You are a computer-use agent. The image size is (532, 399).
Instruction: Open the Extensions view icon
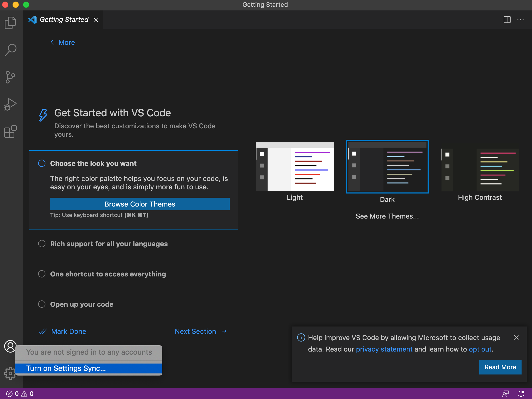[x=10, y=131]
